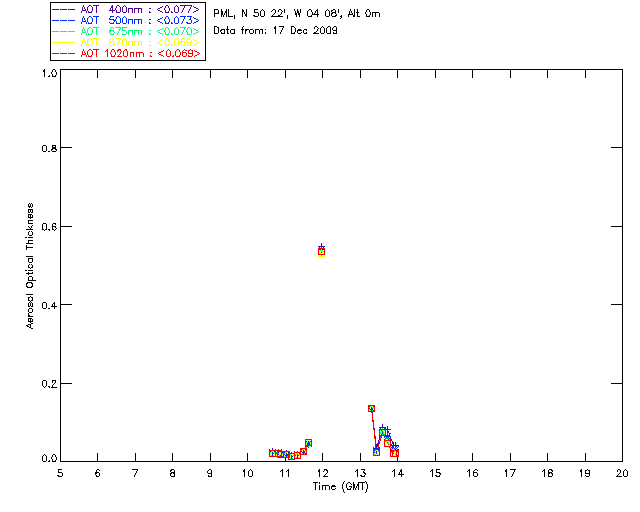This screenshot has width=640, height=512.
Task: Click the y-axis tick label 0.2
Action: 49,384
